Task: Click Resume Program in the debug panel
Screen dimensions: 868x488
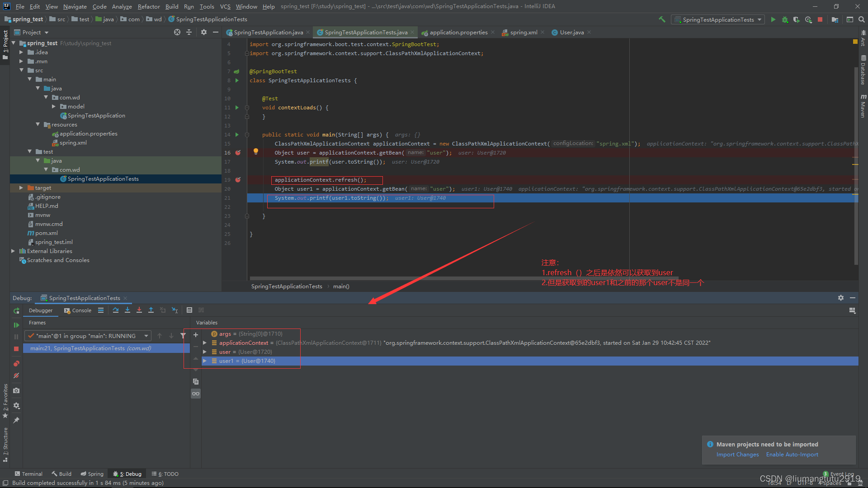Action: click(16, 324)
